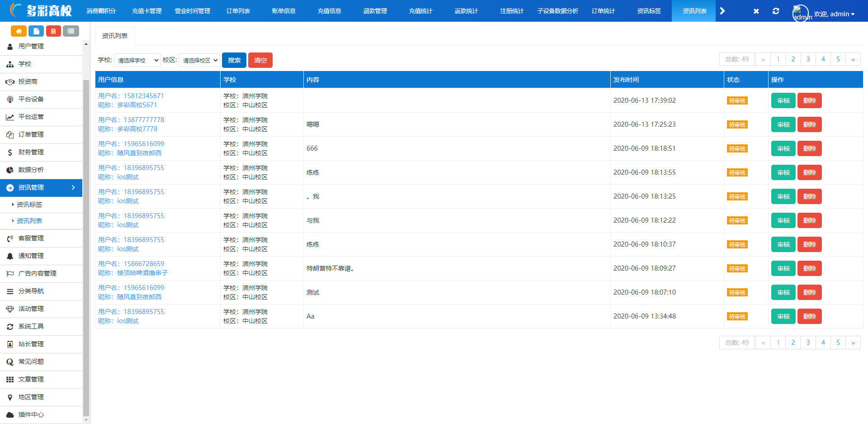868x424 pixels.
Task: Click the blue document icon button
Action: coord(36,31)
